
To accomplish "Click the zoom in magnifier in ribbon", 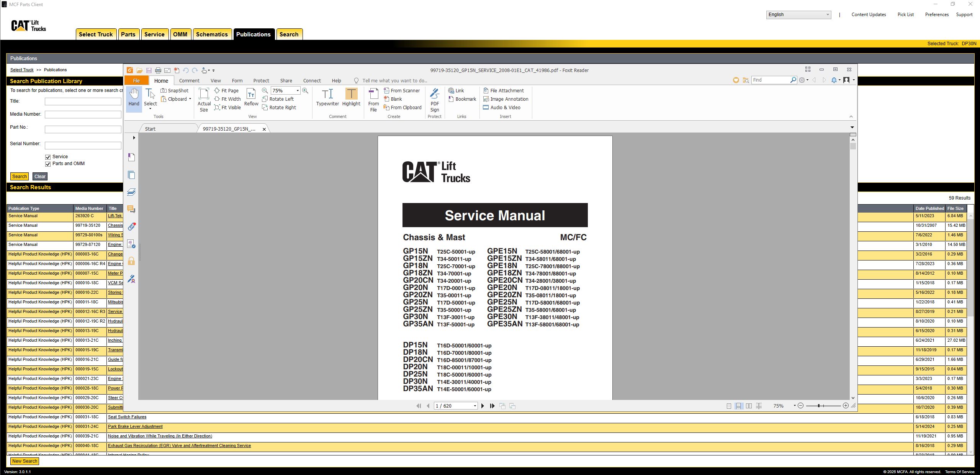I will (305, 91).
